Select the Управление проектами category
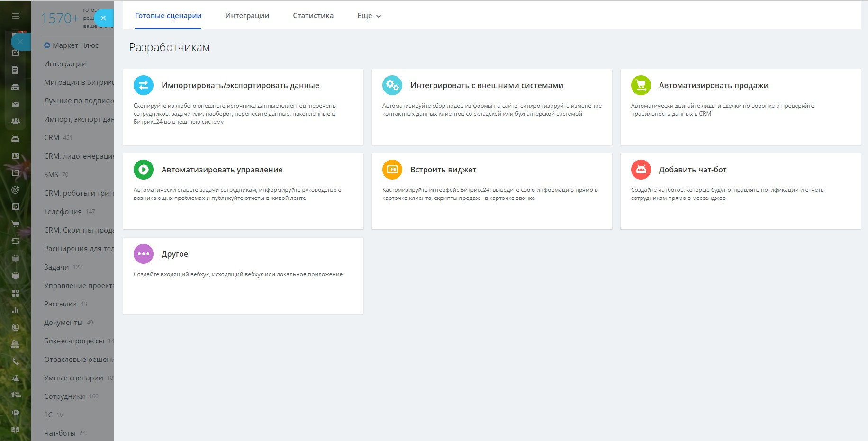The height and width of the screenshot is (441, 868). tap(79, 286)
